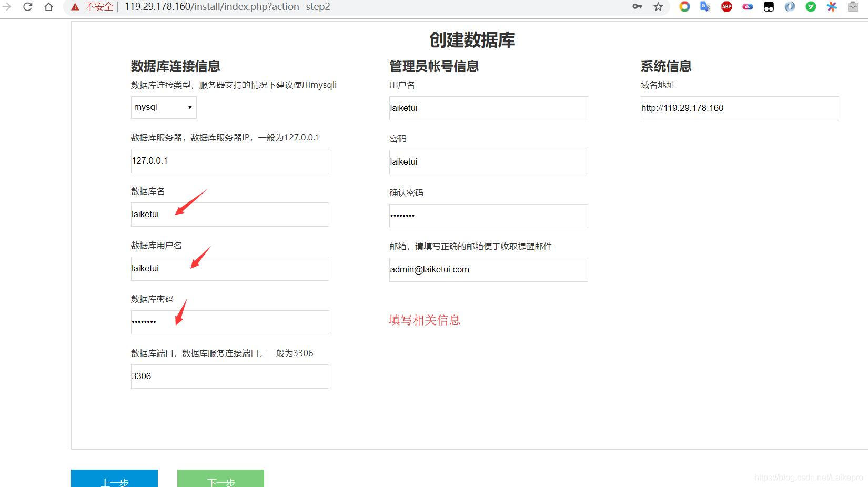Click the black two-circle extension icon
868x487 pixels.
(x=768, y=7)
